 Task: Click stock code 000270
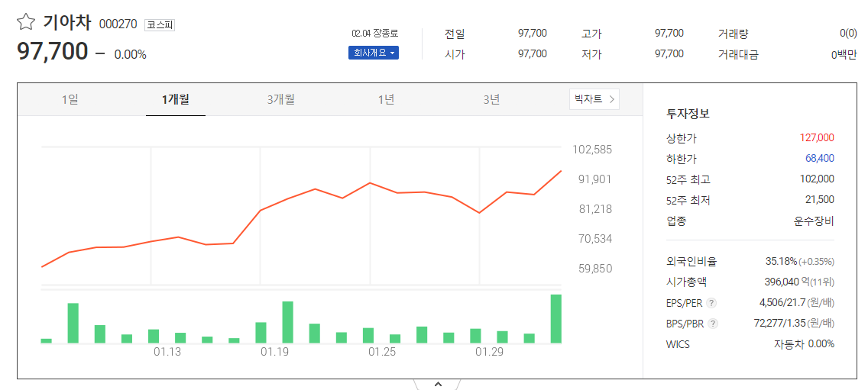pos(119,25)
